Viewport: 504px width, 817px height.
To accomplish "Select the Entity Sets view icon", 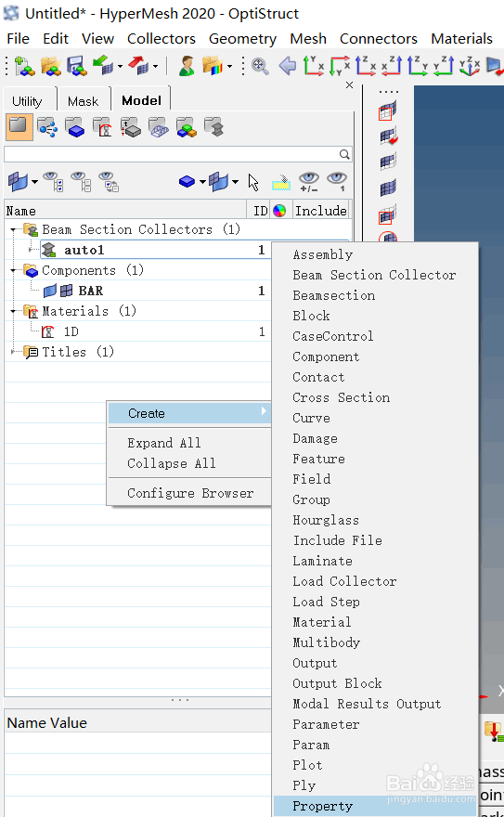I will point(187,127).
